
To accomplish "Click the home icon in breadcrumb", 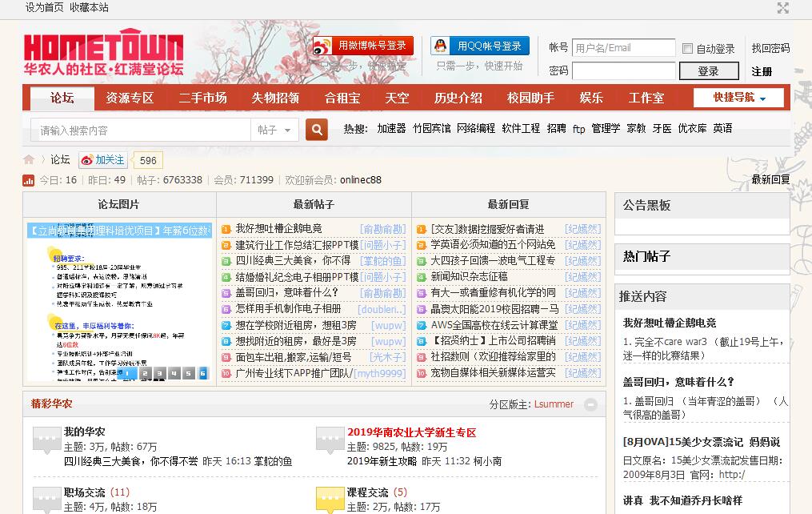I will coord(29,159).
